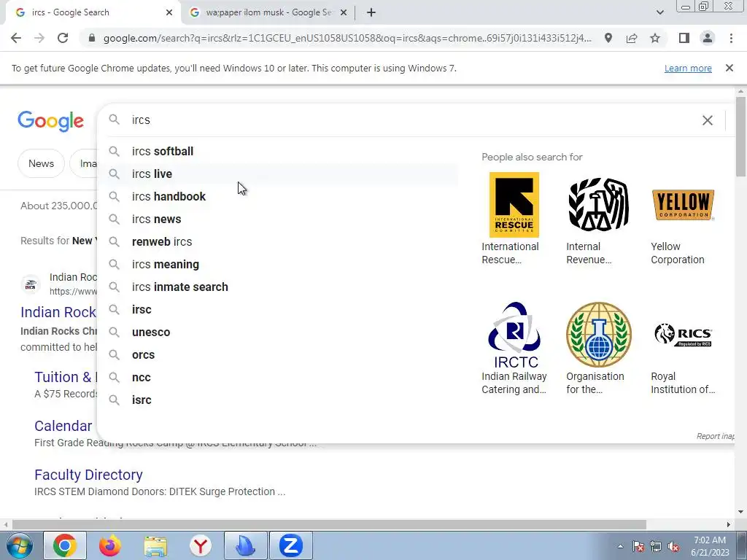Reload the current page

(x=63, y=38)
